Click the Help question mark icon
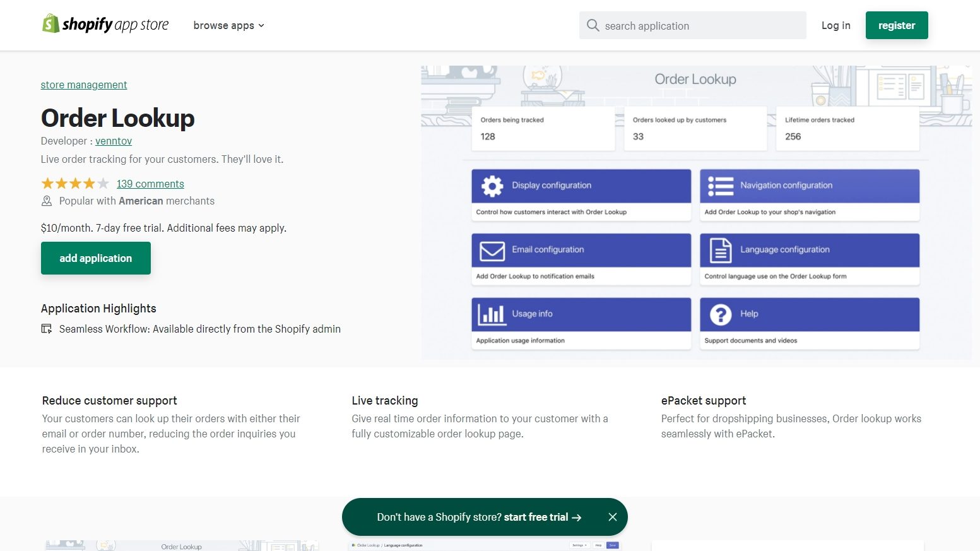Image resolution: width=980 pixels, height=551 pixels. click(720, 314)
